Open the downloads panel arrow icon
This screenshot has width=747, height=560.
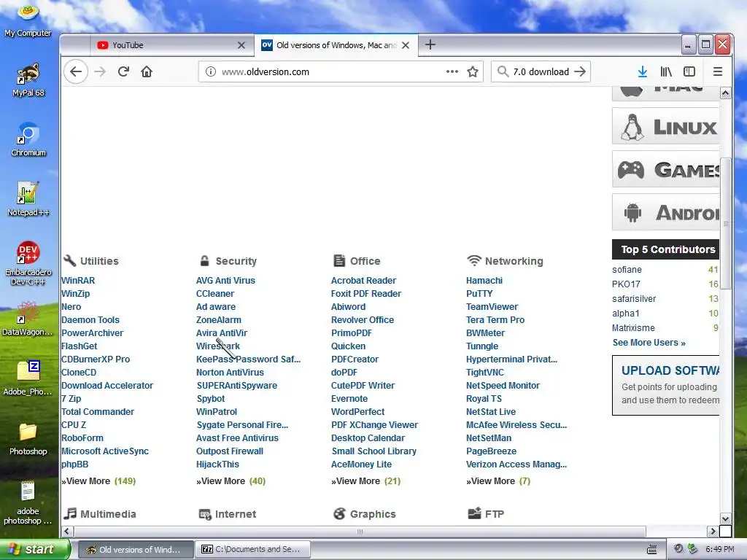click(x=642, y=71)
